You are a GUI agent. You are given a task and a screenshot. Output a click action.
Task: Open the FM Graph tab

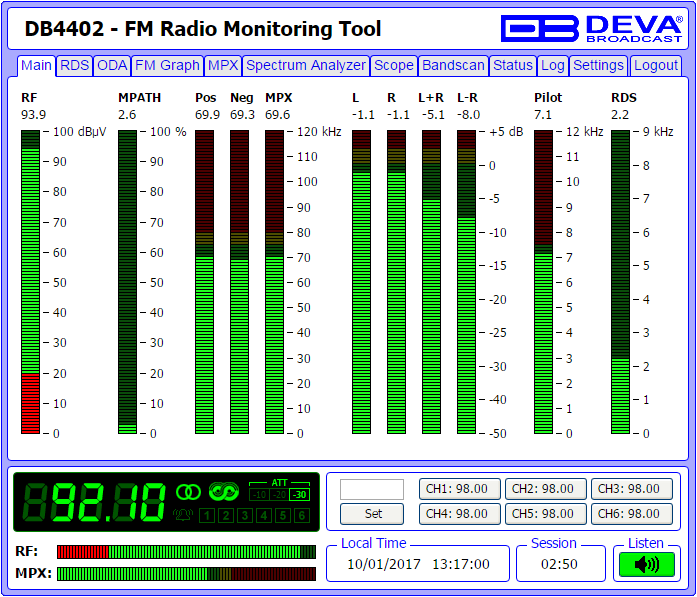[x=167, y=66]
